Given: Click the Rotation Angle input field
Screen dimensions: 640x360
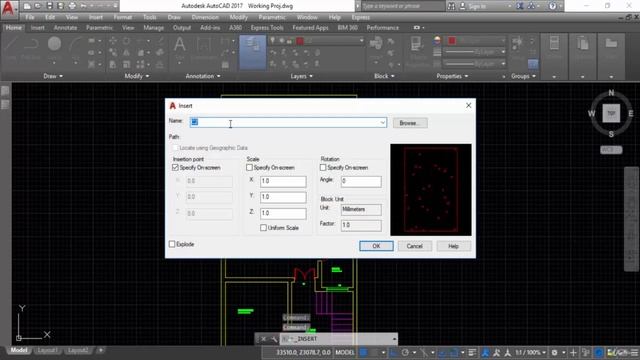Looking at the screenshot, I should [x=361, y=181].
